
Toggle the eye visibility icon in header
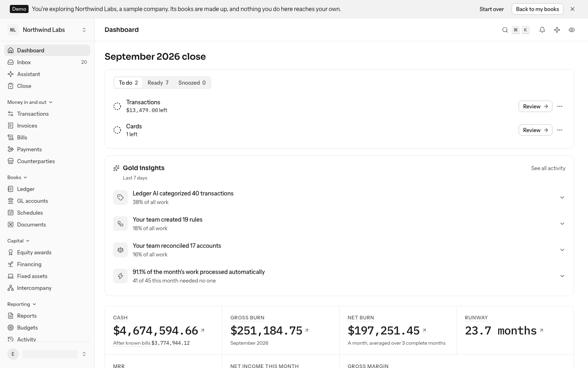coord(572,30)
